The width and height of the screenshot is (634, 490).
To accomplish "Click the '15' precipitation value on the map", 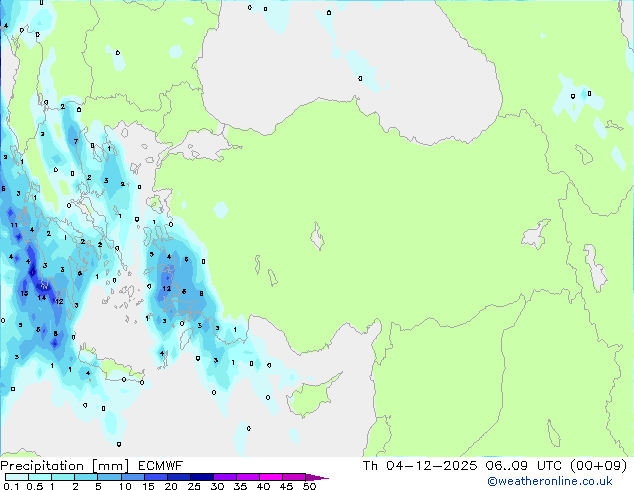I will click(24, 293).
